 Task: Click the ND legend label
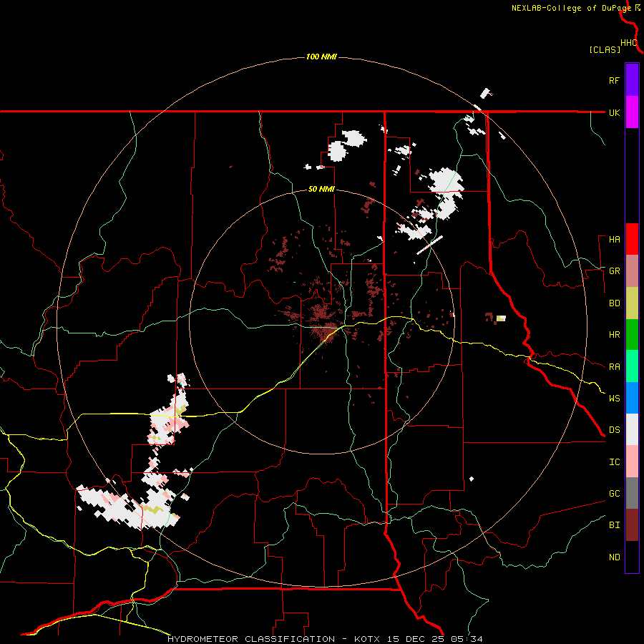coord(614,557)
